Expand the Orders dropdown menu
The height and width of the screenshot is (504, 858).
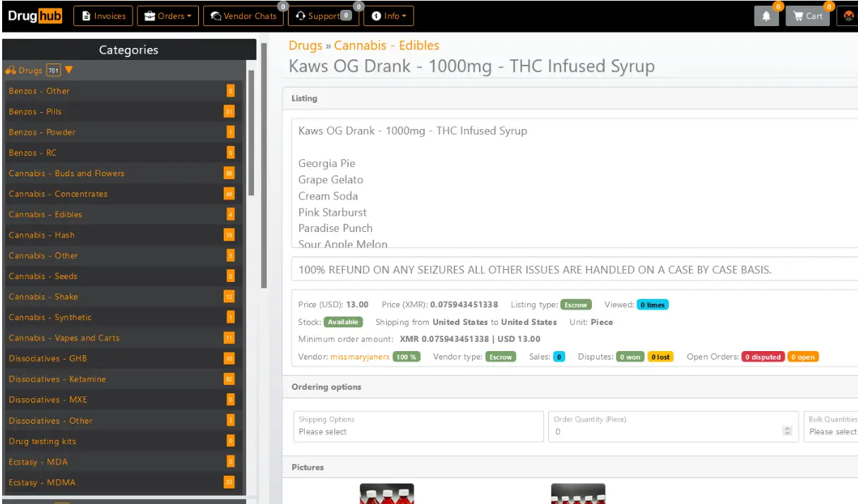[x=168, y=16]
